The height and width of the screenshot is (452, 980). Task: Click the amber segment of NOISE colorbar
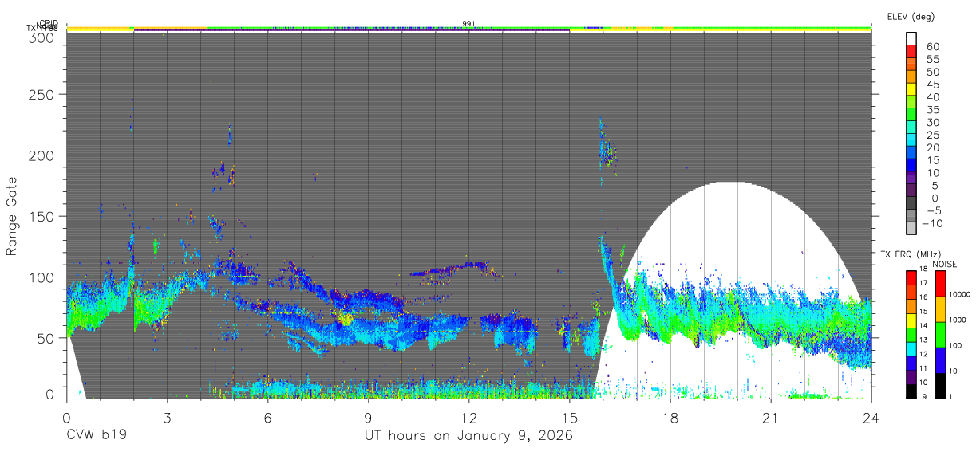click(940, 309)
